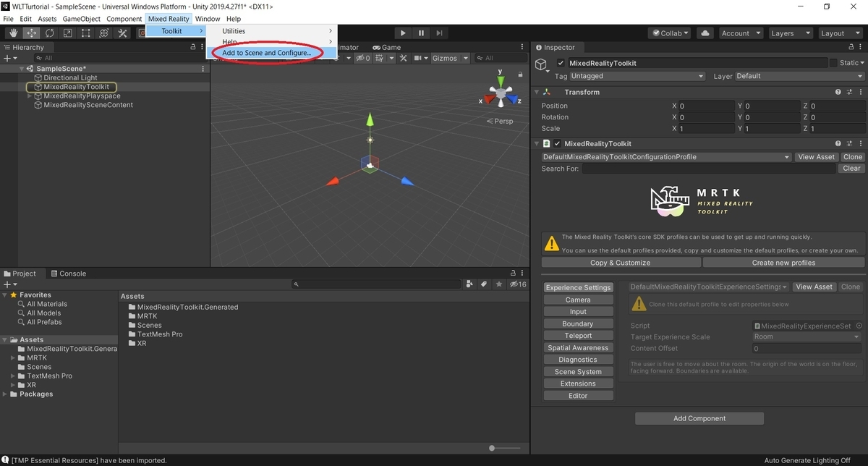Switch to the Console tab
Viewport: 868px width, 466px height.
click(68, 274)
